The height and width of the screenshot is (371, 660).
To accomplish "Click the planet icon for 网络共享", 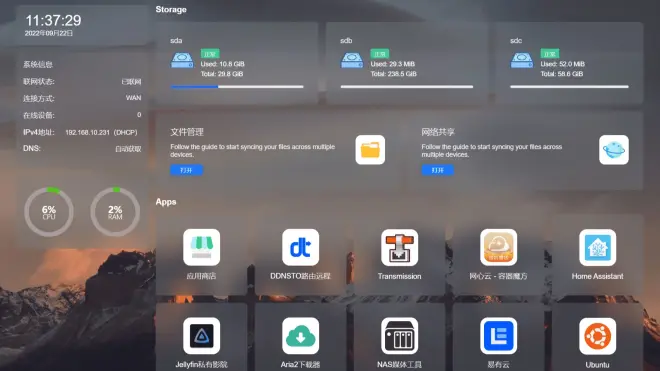I will pyautogui.click(x=614, y=149).
